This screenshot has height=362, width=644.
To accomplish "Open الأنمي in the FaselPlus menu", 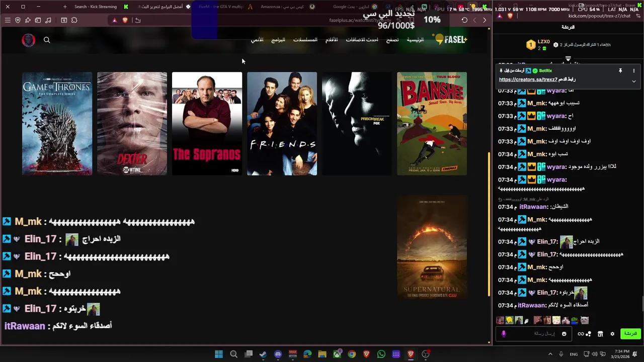I will [x=257, y=40].
